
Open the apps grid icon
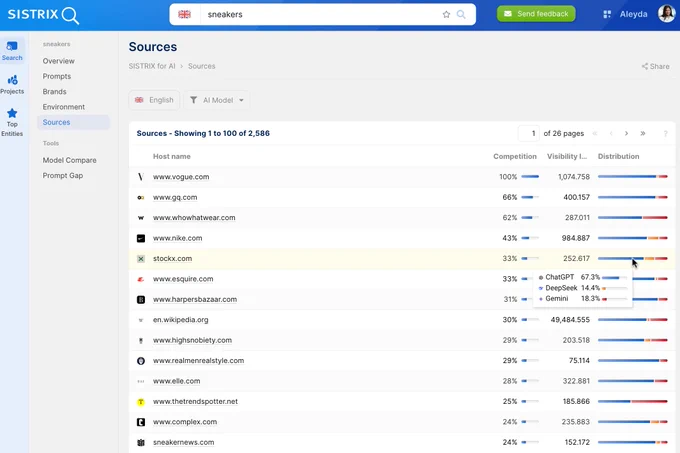607,14
